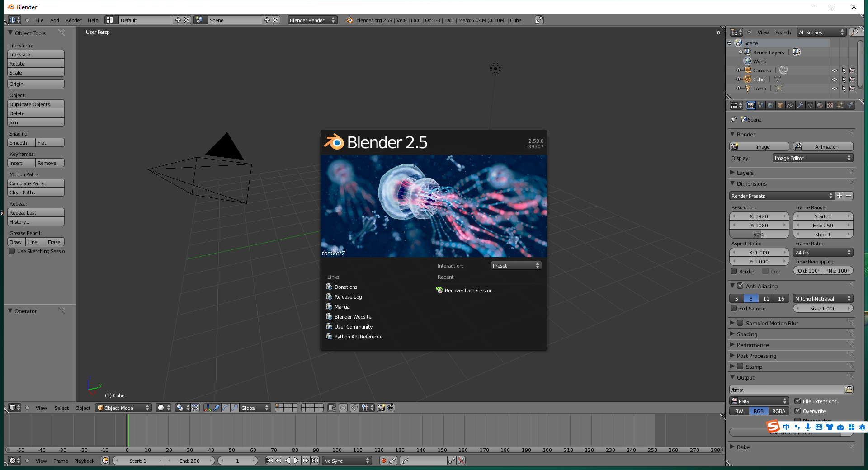Open the Render menu in top bar
The height and width of the screenshot is (470, 868).
[x=73, y=20]
